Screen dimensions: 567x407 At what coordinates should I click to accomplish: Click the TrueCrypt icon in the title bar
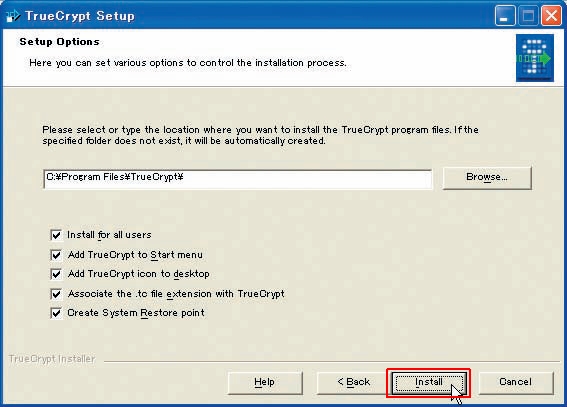[13, 16]
